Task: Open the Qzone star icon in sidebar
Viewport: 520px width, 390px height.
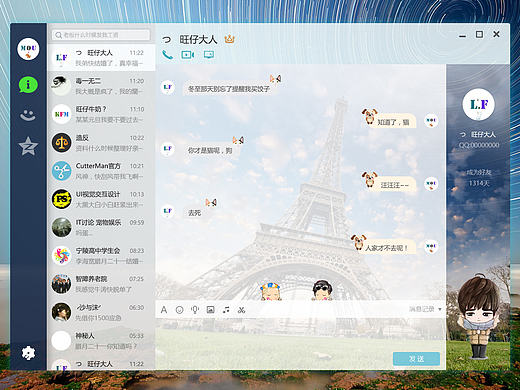Action: [x=28, y=146]
